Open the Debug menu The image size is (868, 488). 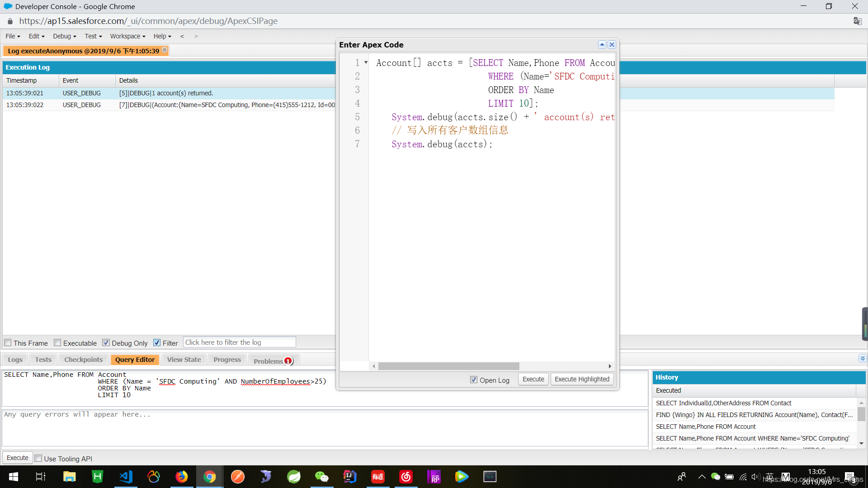coord(63,36)
